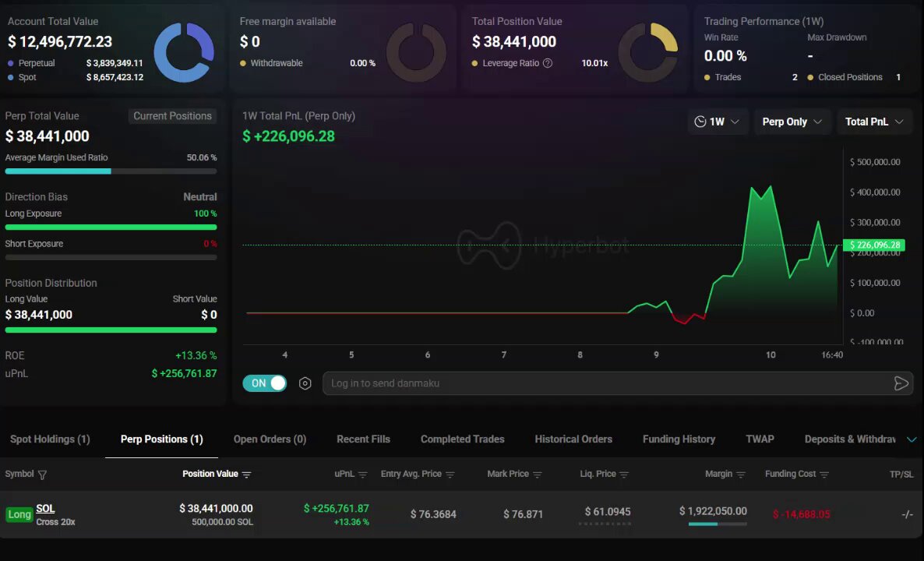Sort by Entry Avg. Price column icon

450,475
